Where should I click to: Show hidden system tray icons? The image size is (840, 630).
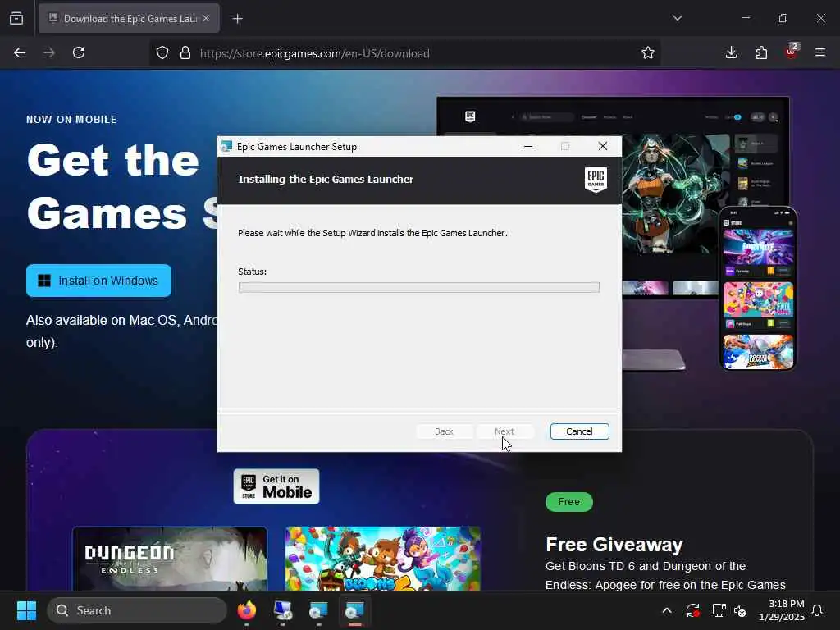click(667, 610)
